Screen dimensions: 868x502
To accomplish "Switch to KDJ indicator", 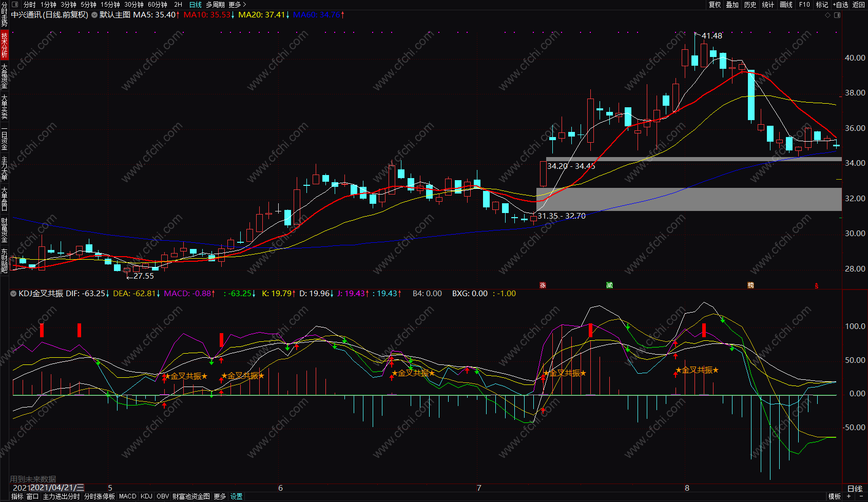I will [x=146, y=496].
